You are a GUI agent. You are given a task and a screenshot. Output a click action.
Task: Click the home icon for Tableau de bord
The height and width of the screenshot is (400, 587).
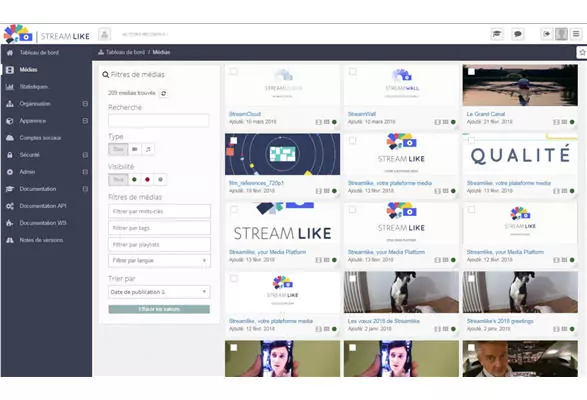pyautogui.click(x=10, y=53)
